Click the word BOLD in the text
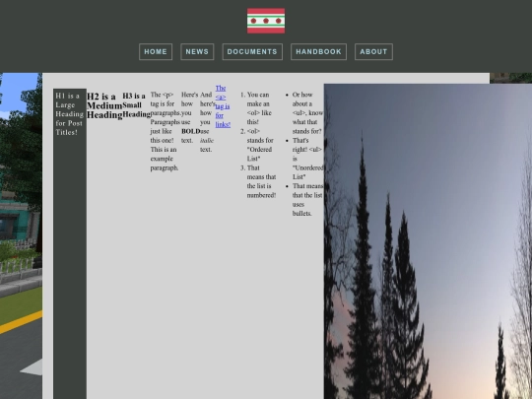 tap(190, 131)
